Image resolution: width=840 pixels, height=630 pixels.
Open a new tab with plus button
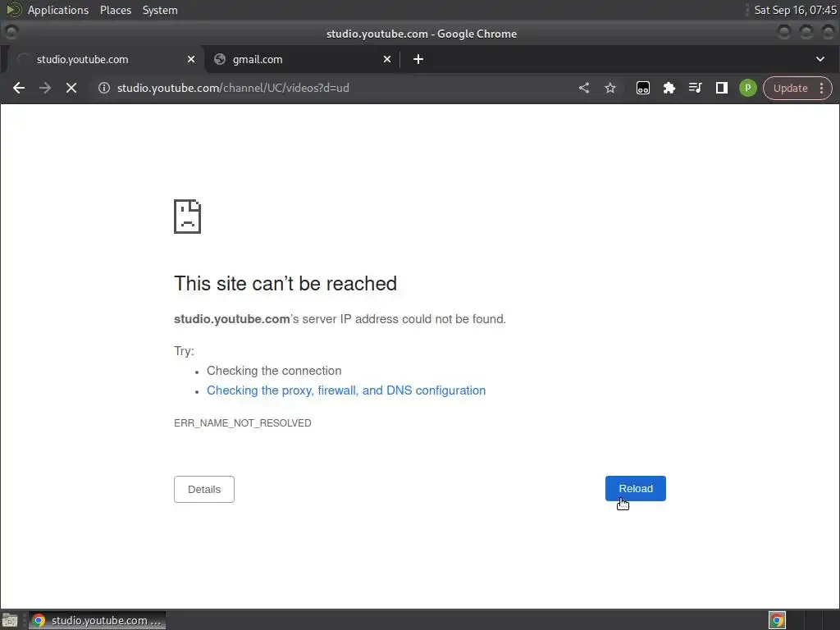tap(418, 59)
